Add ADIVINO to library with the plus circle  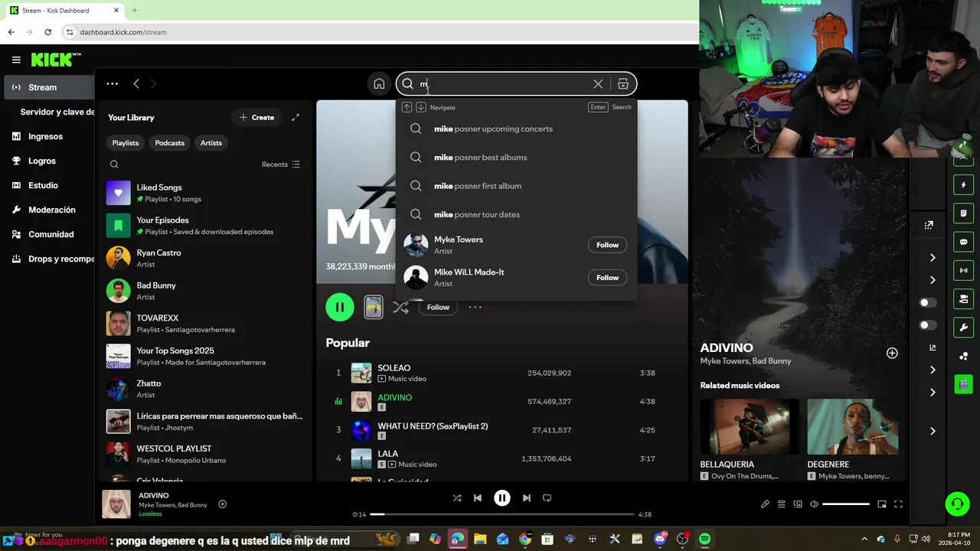tap(892, 353)
